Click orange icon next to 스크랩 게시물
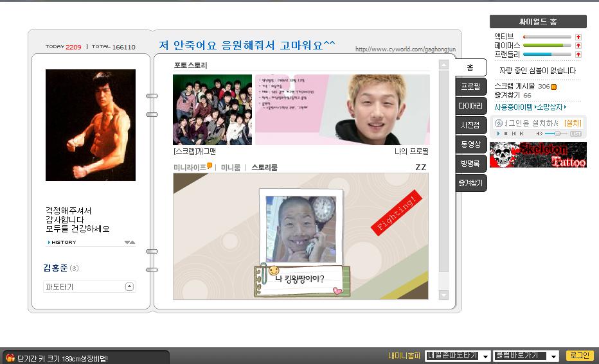This screenshot has width=599, height=364. point(554,87)
